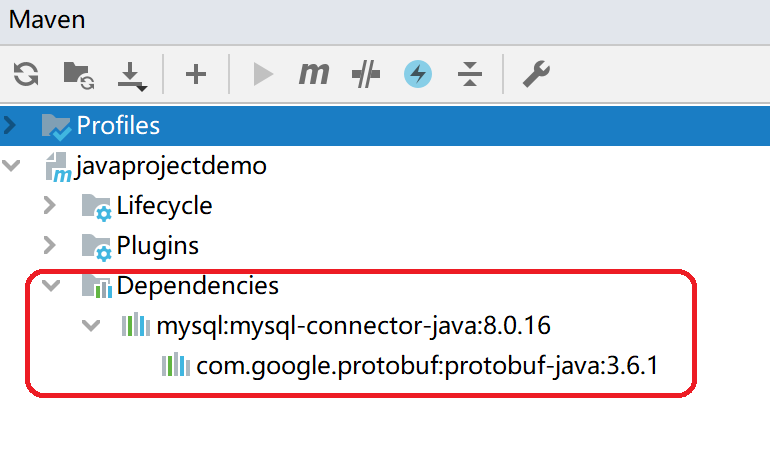The width and height of the screenshot is (770, 451).
Task: Open Maven Settings wrench icon
Action: (x=536, y=73)
